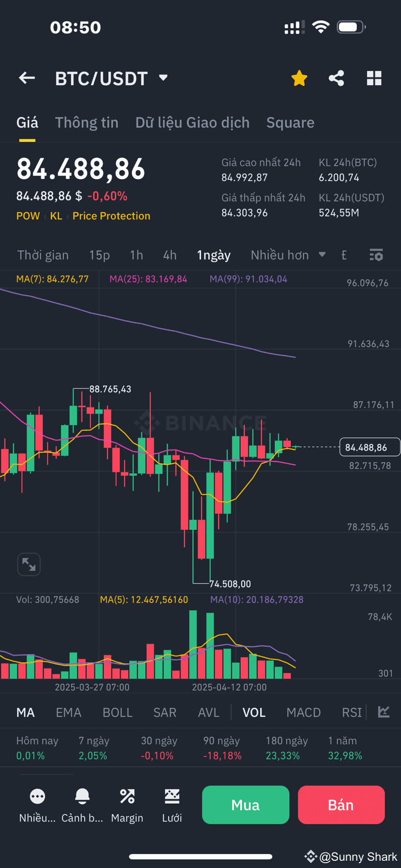Expand the chart using the fullscreen icon

29,564
